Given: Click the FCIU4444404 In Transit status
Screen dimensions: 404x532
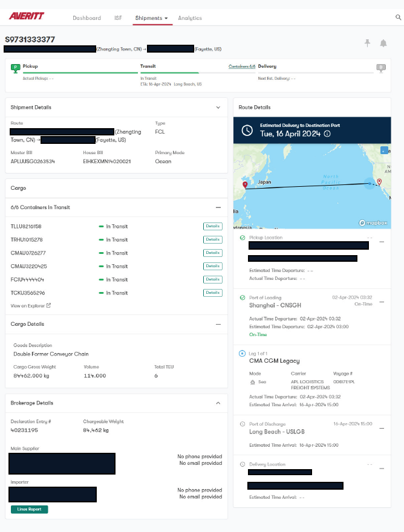Looking at the screenshot, I should tap(113, 279).
